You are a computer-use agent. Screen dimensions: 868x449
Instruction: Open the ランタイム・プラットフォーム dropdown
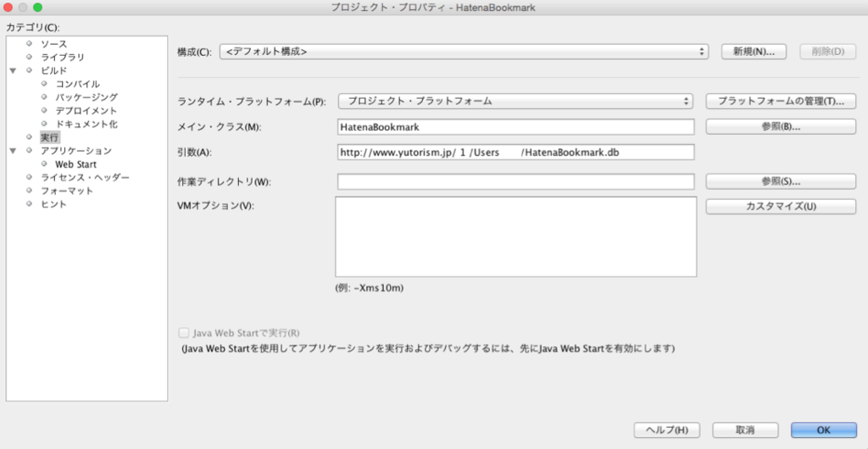(515, 101)
